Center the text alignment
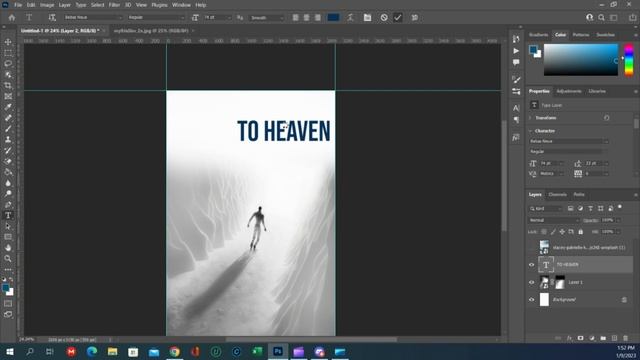 (x=307, y=18)
